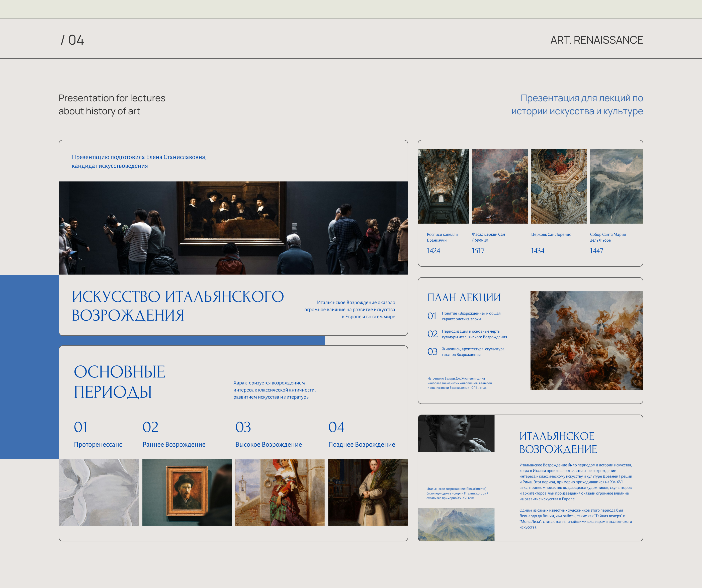Open the white abstract flower painting
This screenshot has width=702, height=588.
click(99, 492)
